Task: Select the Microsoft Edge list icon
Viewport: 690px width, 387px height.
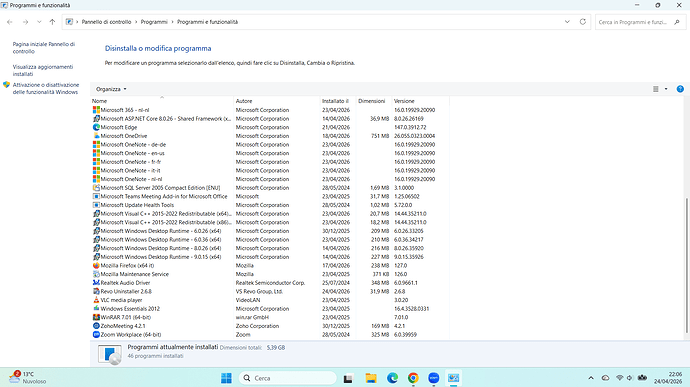Action: click(96, 127)
